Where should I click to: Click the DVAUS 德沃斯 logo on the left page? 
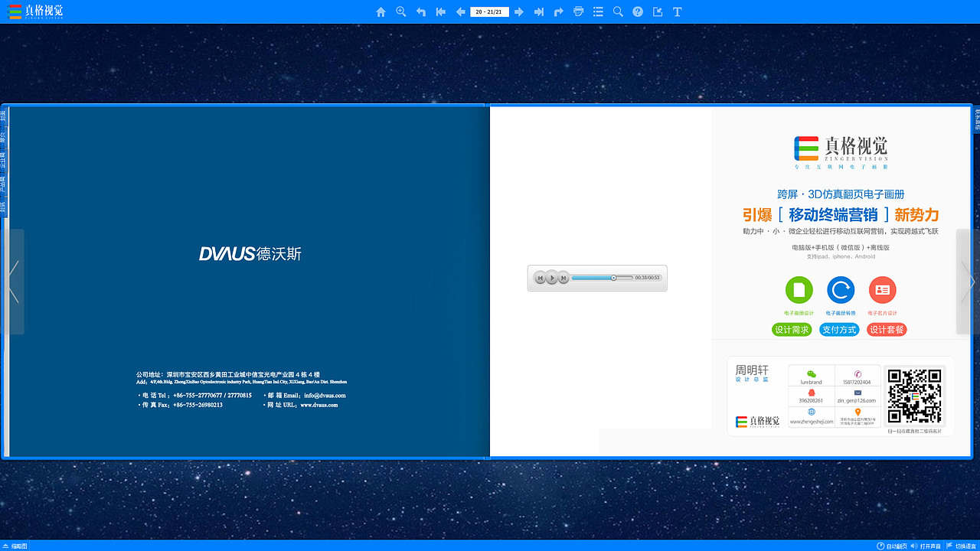coord(250,253)
